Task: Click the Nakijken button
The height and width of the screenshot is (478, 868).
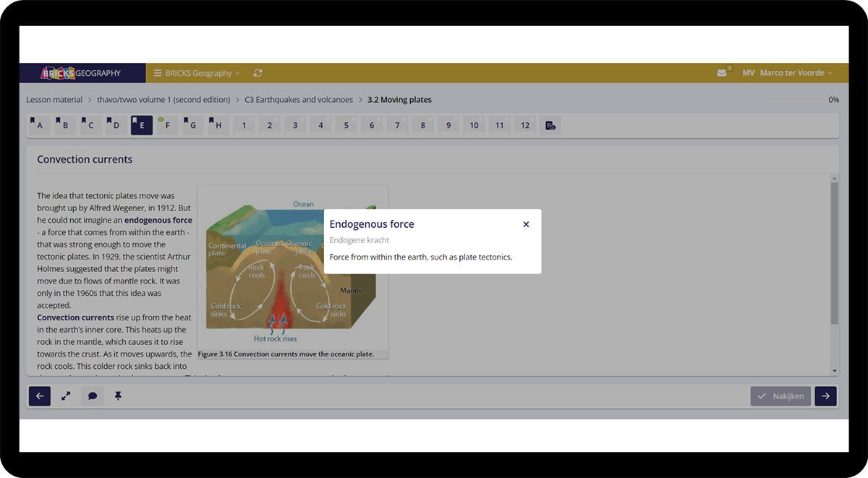Action: point(780,396)
